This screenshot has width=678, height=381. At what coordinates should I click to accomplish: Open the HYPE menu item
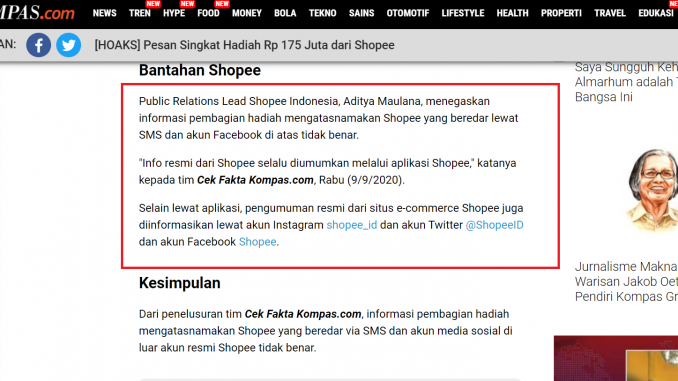point(174,13)
